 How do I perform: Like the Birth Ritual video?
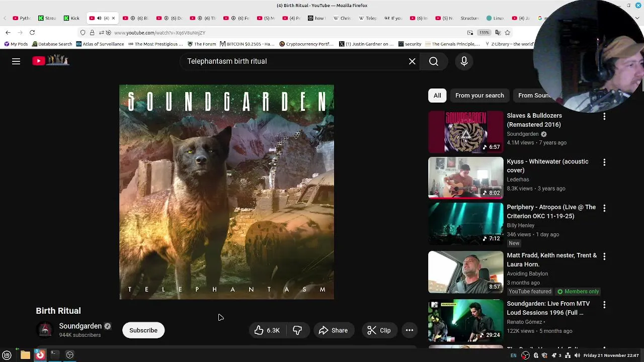(x=267, y=330)
